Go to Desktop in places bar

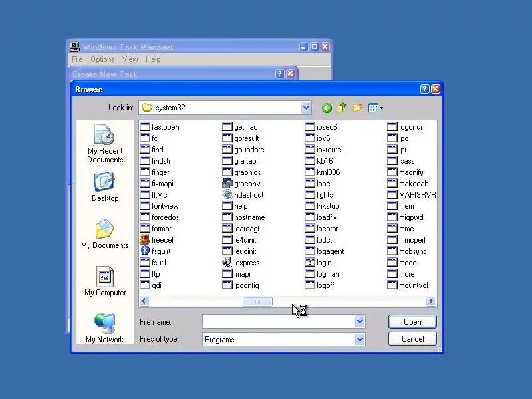point(105,187)
